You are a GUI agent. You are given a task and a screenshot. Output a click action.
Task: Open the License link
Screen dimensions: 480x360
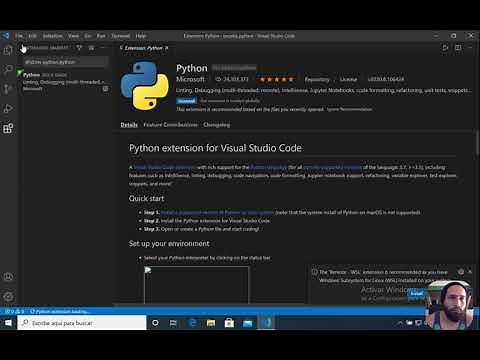(348, 79)
